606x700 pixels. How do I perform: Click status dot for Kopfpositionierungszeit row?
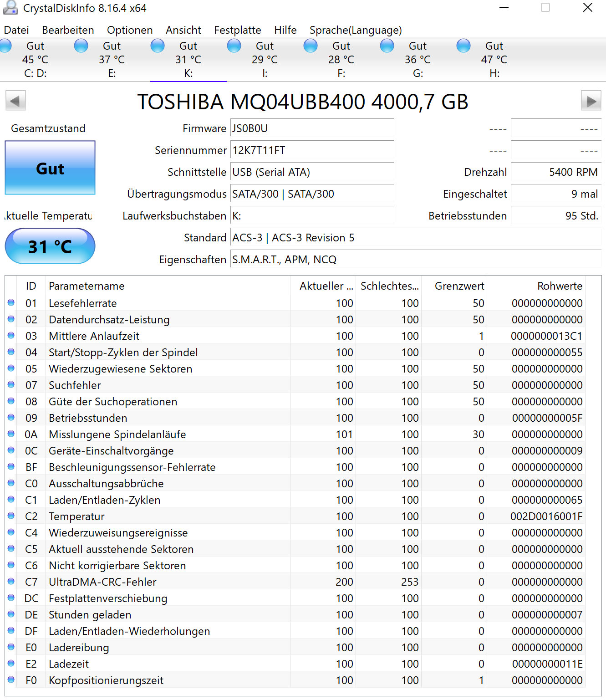11,680
